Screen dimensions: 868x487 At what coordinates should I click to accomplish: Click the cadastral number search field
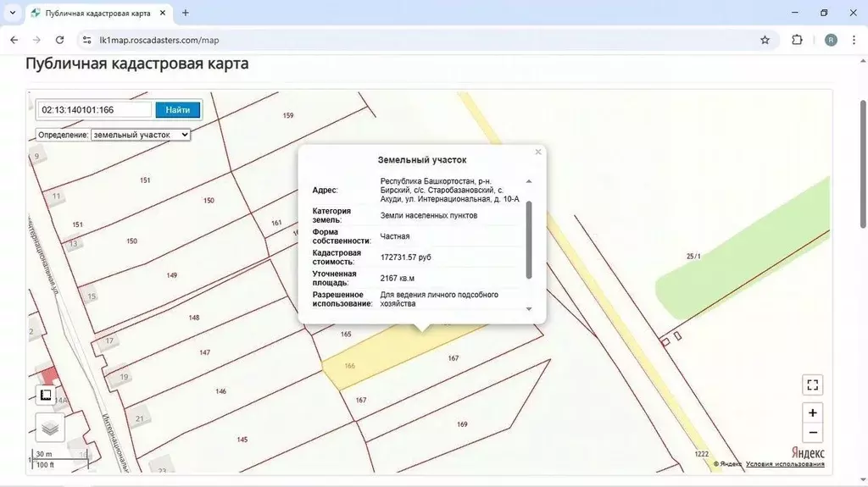(94, 109)
